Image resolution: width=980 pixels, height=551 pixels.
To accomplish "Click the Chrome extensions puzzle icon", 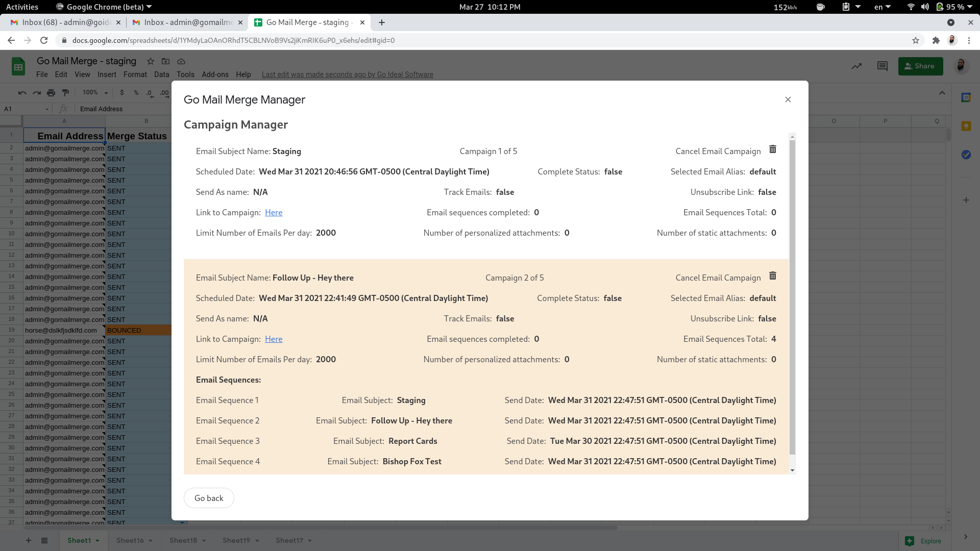I will point(936,40).
